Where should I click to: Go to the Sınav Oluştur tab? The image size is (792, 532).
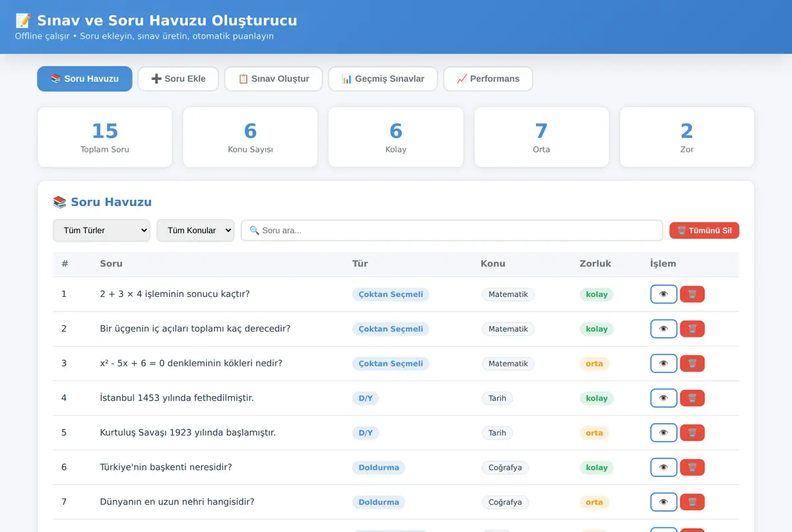[x=273, y=79]
